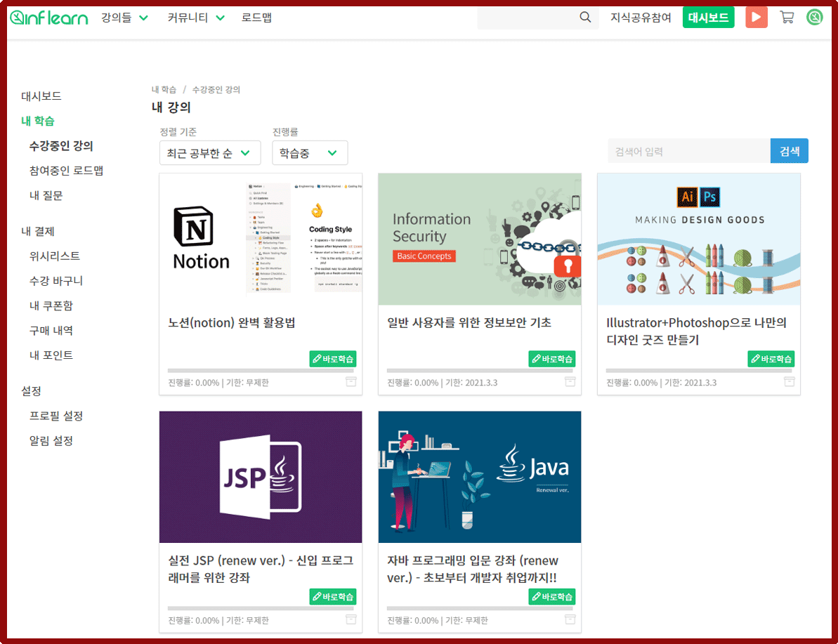The height and width of the screenshot is (644, 838).
Task: Open the Java course thumbnail
Action: 480,477
